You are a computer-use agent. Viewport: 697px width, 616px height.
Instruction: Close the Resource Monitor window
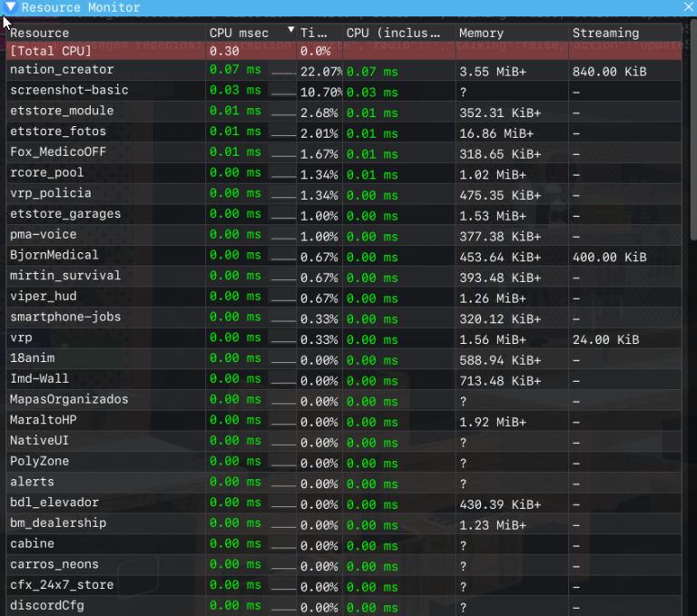[x=688, y=7]
